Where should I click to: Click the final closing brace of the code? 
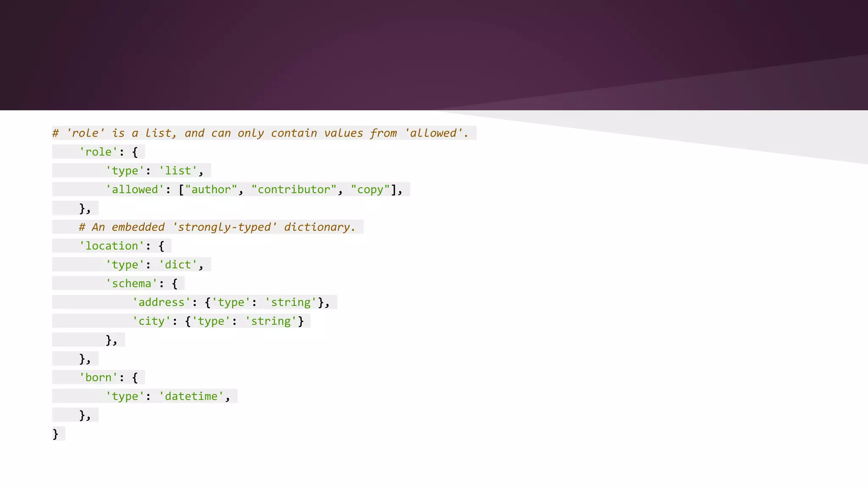56,434
